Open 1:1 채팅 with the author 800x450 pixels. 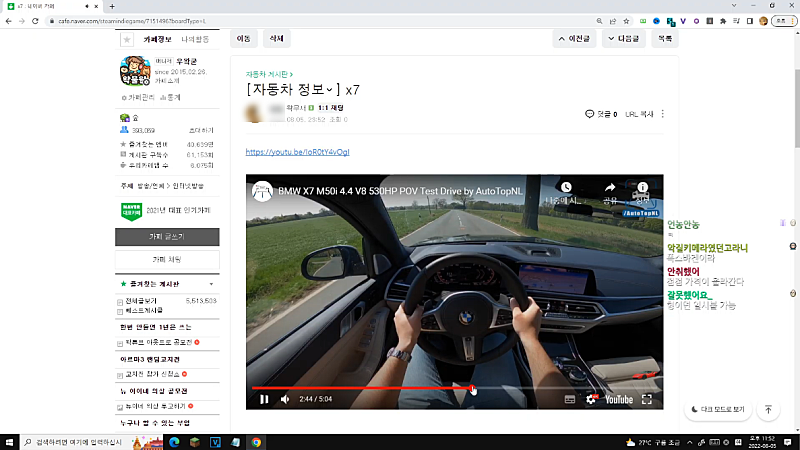(x=331, y=108)
